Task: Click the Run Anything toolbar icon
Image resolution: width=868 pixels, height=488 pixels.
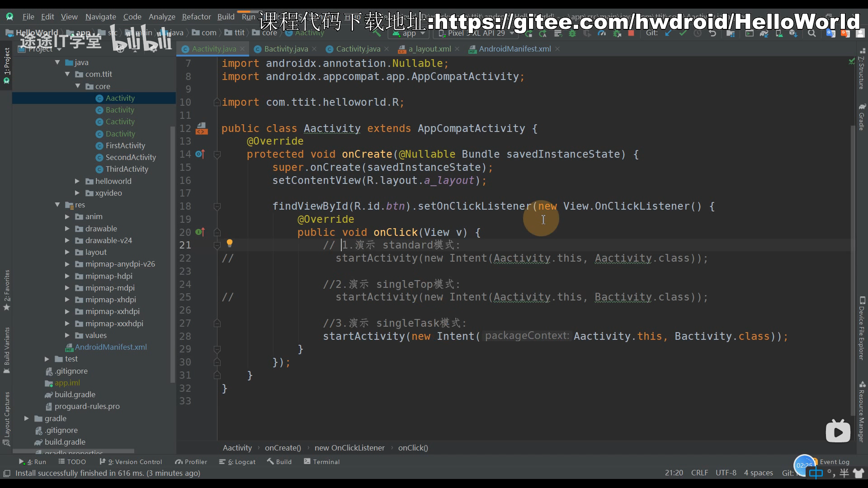Action: tap(750, 33)
